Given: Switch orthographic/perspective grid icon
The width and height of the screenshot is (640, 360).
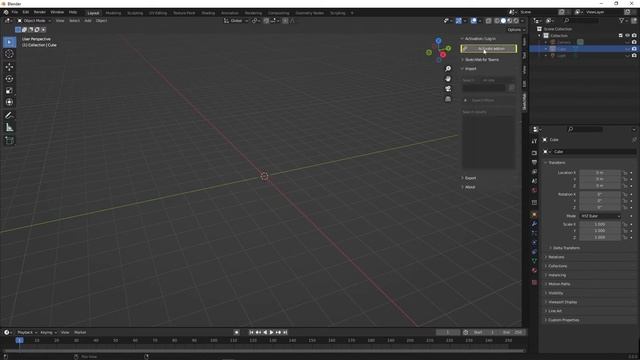Looking at the screenshot, I should coord(448,99).
